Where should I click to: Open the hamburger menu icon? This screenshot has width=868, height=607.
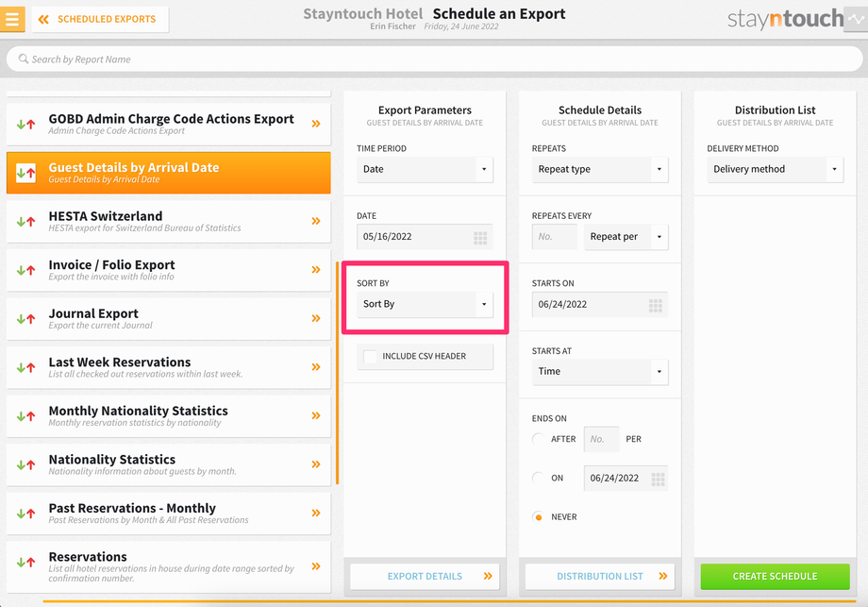coord(12,20)
